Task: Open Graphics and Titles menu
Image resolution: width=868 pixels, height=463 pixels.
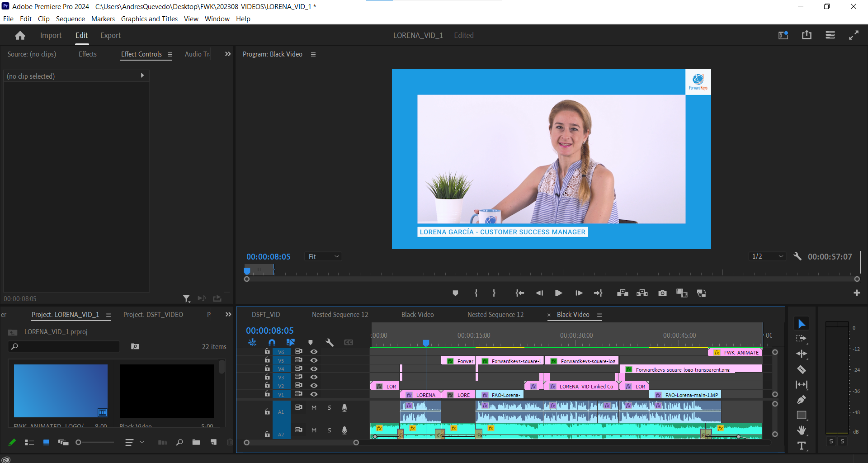Action: (x=149, y=19)
